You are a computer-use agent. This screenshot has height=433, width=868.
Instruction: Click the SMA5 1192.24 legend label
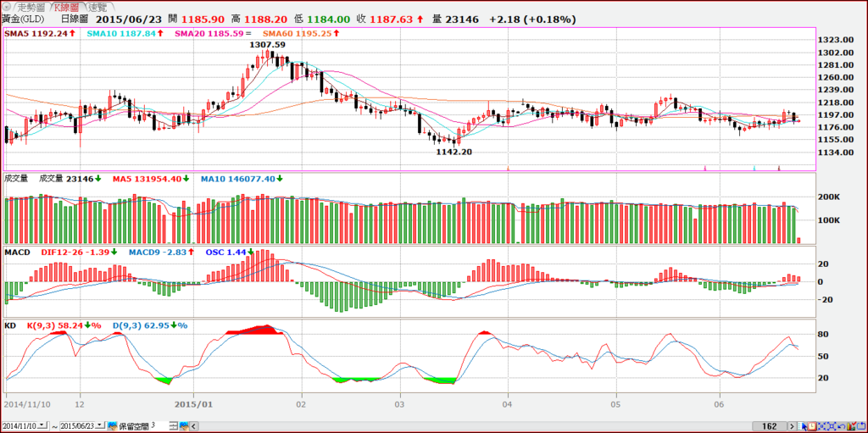36,33
